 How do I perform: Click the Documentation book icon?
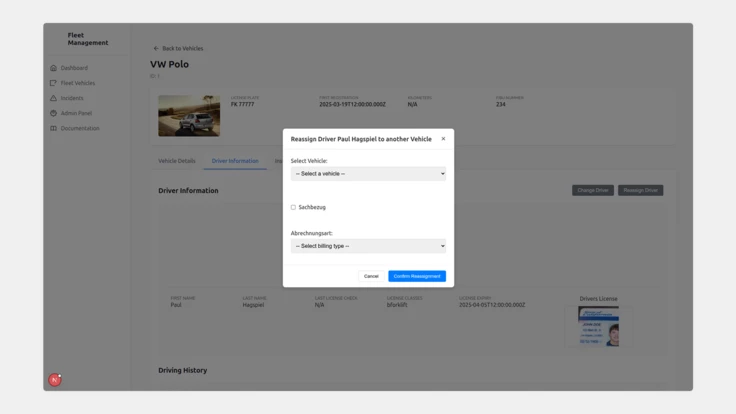coord(54,128)
